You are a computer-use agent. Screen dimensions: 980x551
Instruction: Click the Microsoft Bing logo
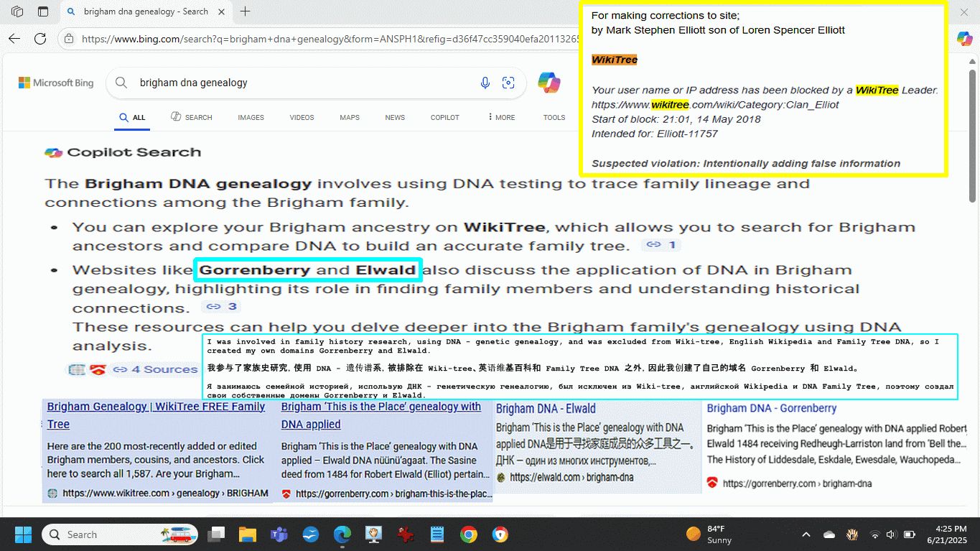pos(56,83)
